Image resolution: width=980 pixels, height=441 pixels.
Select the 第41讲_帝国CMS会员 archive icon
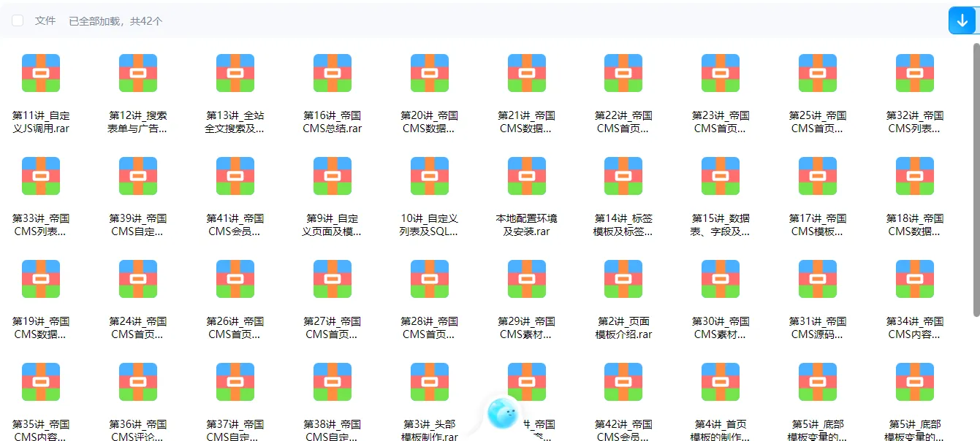(235, 175)
